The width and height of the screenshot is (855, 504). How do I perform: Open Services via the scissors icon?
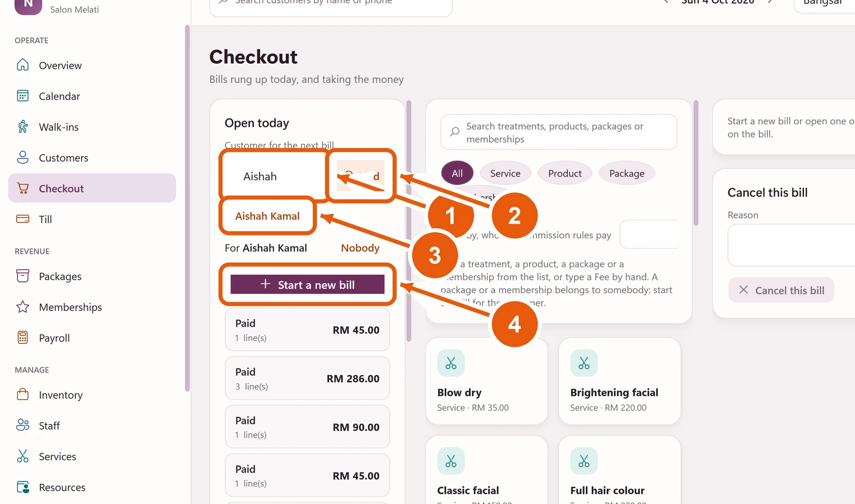[x=22, y=456]
